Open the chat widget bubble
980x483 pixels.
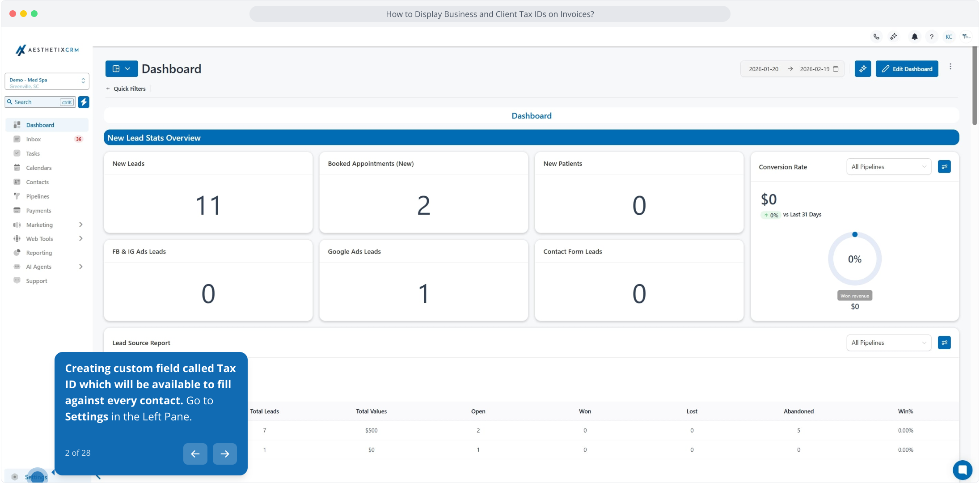coord(962,470)
